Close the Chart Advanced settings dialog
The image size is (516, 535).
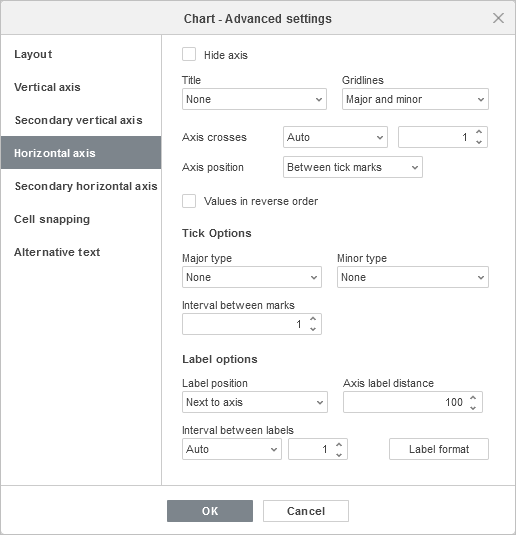click(x=498, y=18)
